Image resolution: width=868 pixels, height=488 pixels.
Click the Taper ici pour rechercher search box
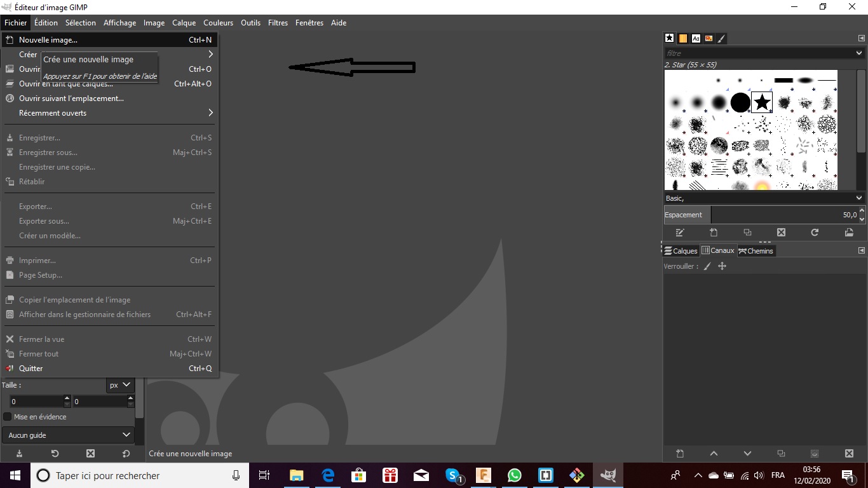(x=139, y=475)
